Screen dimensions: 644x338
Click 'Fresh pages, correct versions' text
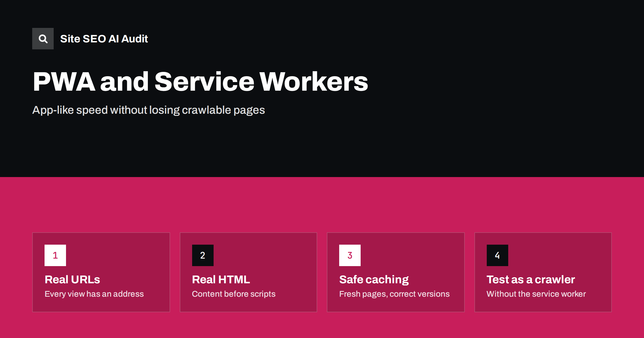[x=394, y=294]
